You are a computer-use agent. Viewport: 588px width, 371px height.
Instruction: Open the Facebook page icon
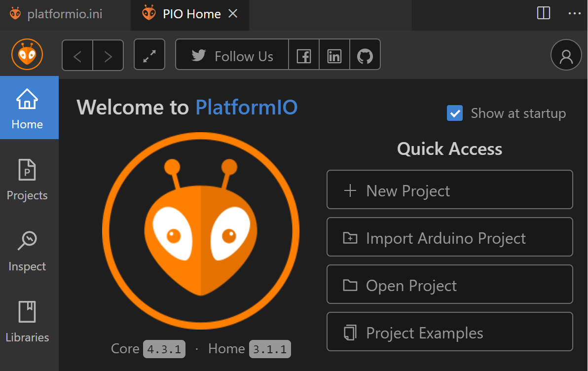(304, 56)
